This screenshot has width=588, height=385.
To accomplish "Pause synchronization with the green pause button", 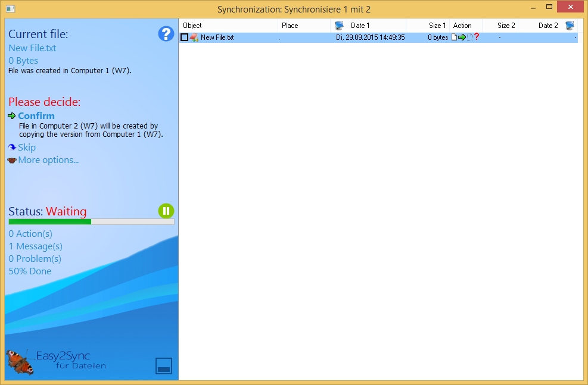I will click(x=166, y=211).
